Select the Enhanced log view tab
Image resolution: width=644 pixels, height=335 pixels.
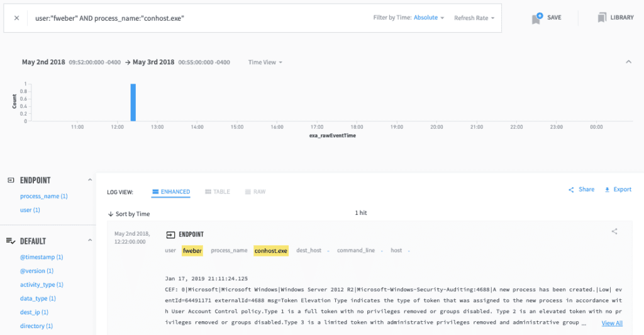pos(170,192)
